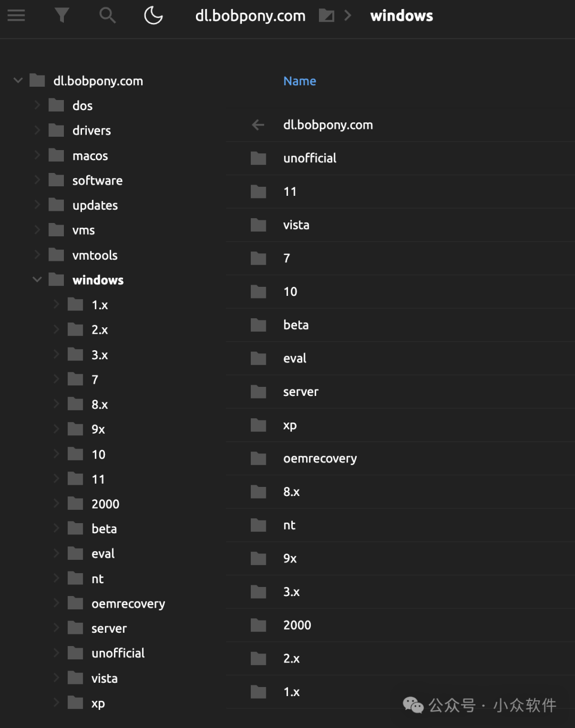575x728 pixels.
Task: Click the breadcrumb folder link icon
Action: pos(326,16)
